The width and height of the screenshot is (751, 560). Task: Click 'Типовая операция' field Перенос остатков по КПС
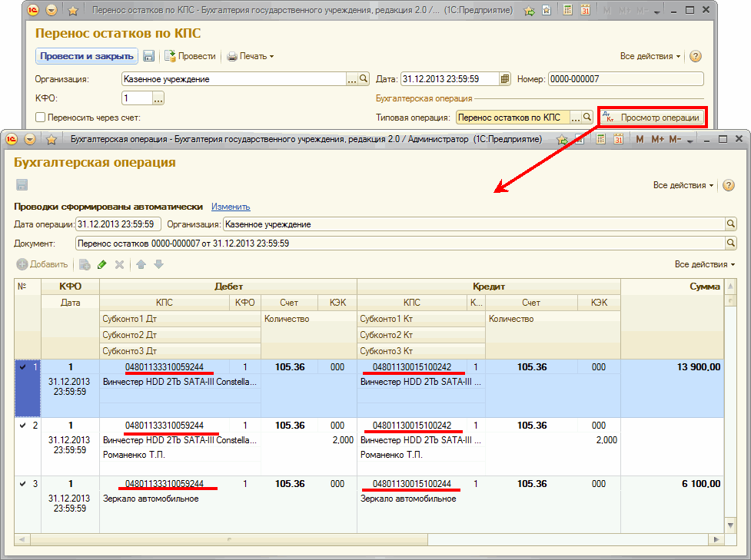(513, 118)
